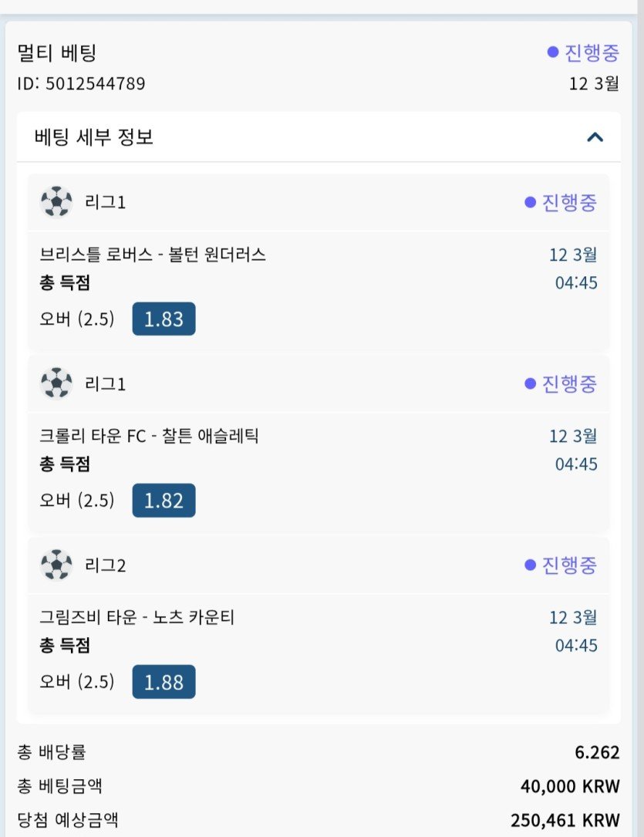This screenshot has height=837, width=644.
Task: Click the soccer ball icon for 브리스틀 로버스 match
Action: pos(56,202)
